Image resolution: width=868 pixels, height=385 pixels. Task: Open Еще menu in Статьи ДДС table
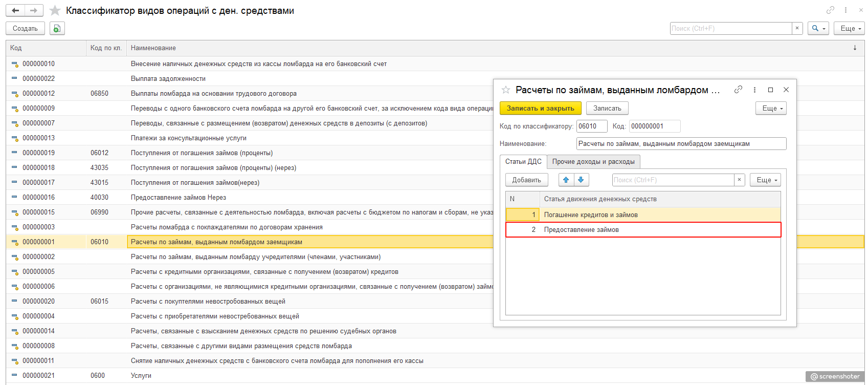tap(765, 180)
